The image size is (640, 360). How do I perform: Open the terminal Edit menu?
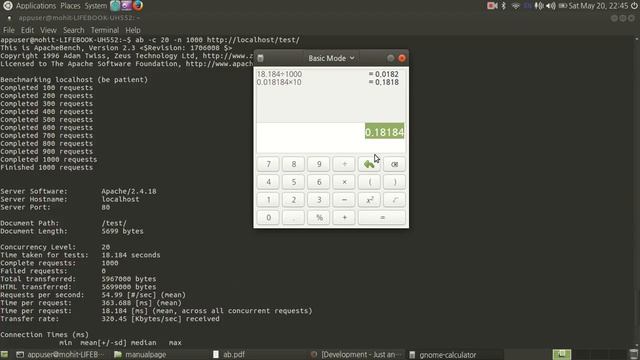click(x=27, y=30)
